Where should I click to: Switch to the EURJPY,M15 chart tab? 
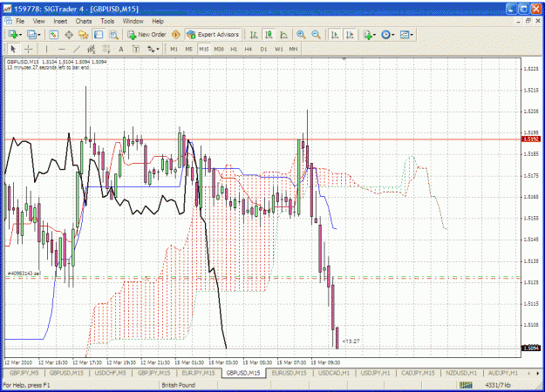[199, 373]
